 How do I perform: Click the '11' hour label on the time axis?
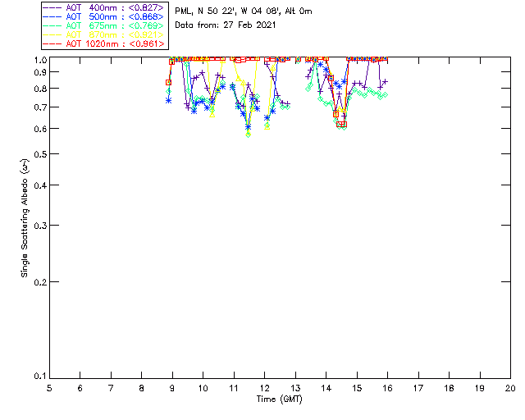click(x=234, y=388)
